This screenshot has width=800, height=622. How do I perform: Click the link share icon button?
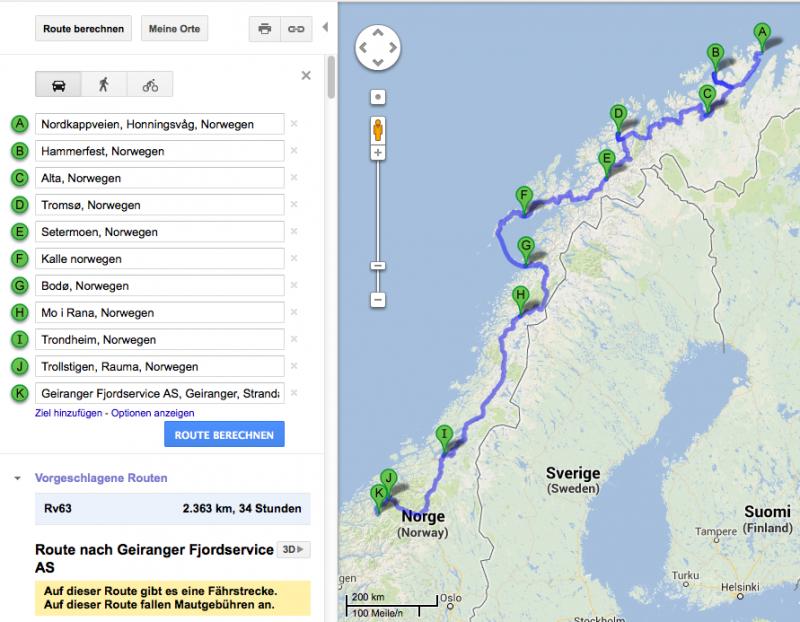pos(295,29)
